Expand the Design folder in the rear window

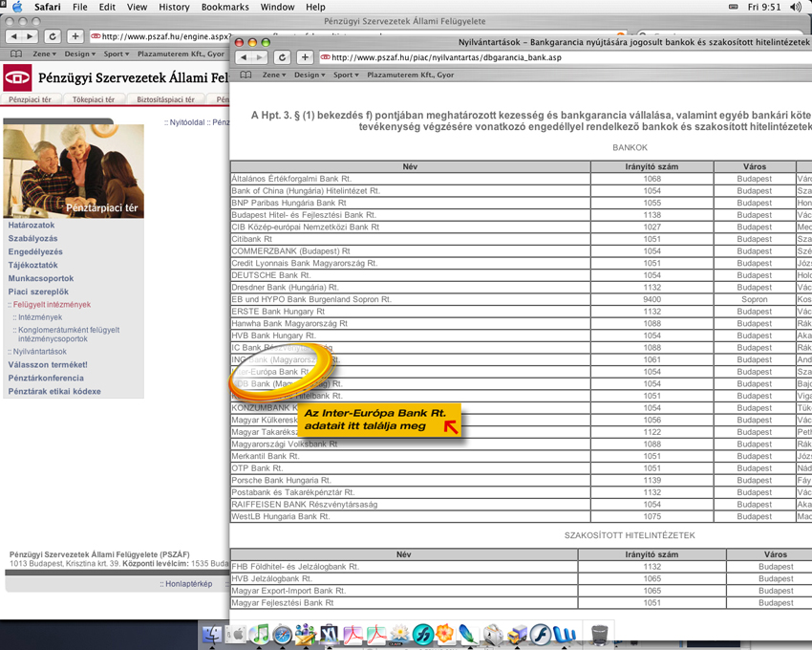click(79, 54)
